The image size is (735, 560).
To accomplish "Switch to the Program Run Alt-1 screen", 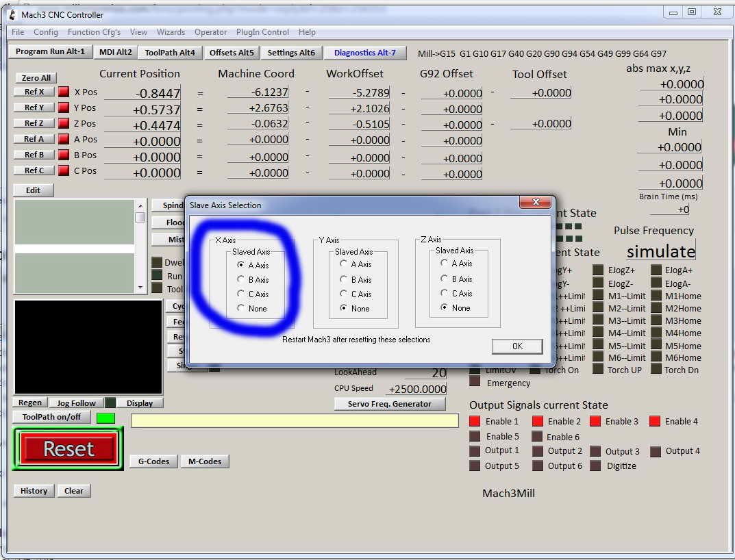I will pos(51,51).
